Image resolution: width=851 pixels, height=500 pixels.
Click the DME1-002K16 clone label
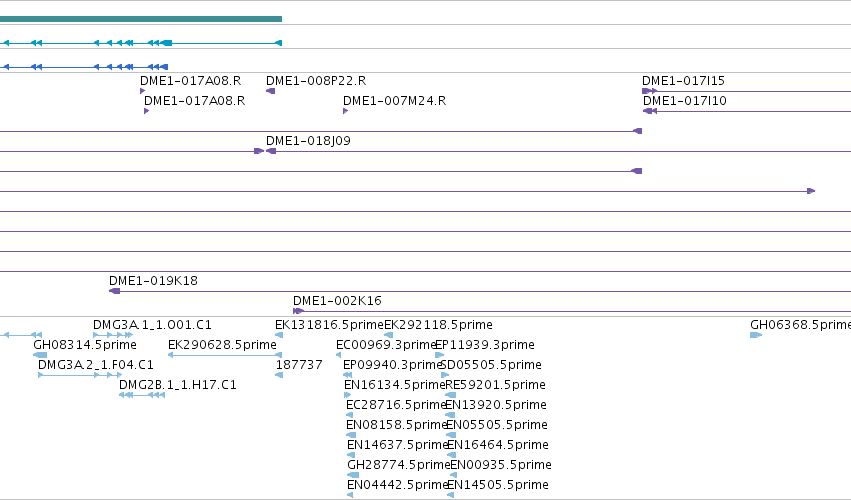[x=337, y=301]
